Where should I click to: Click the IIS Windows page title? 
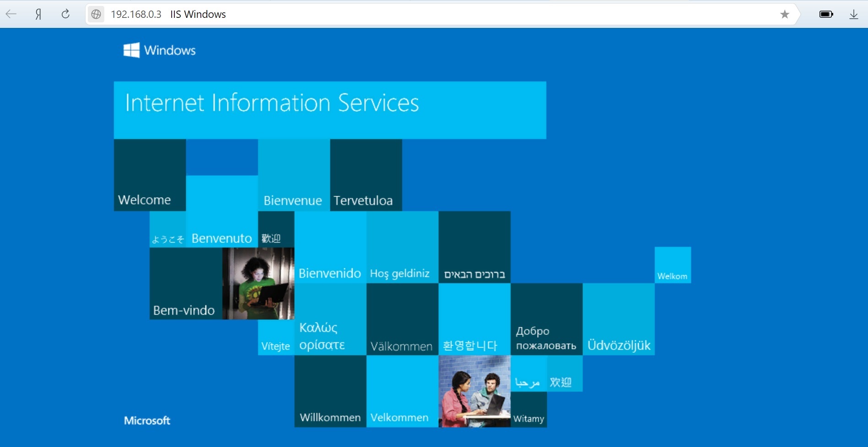tap(198, 14)
